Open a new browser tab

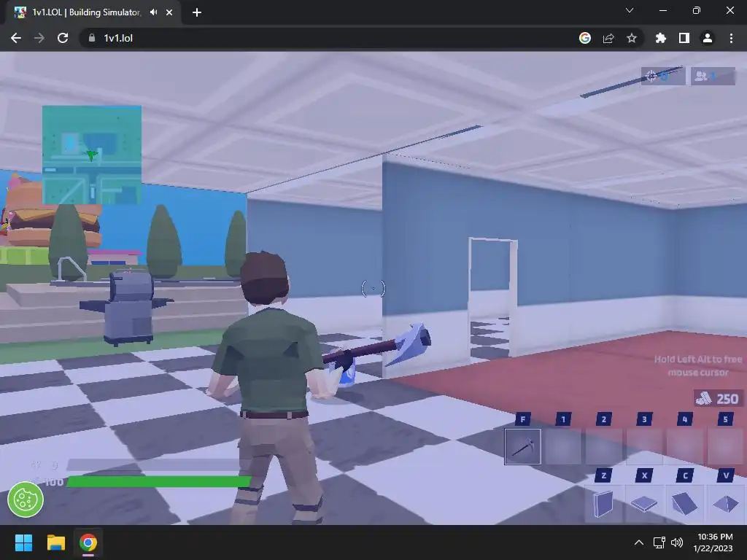pos(197,12)
